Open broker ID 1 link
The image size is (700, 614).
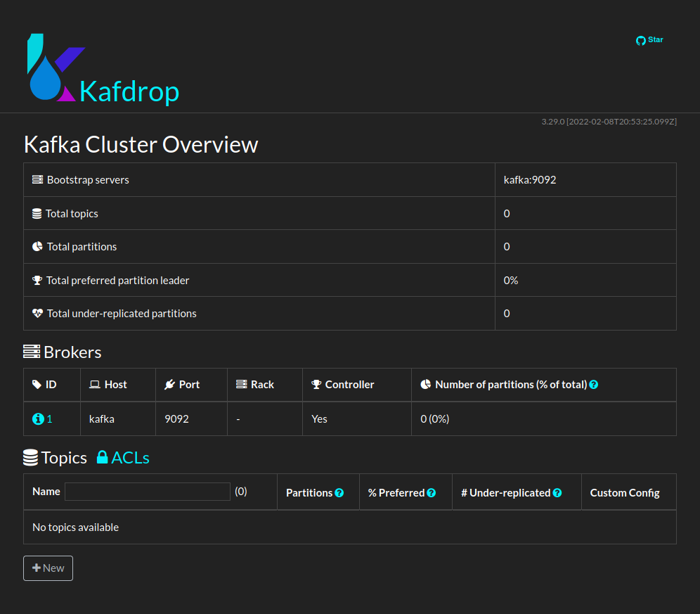pyautogui.click(x=50, y=419)
